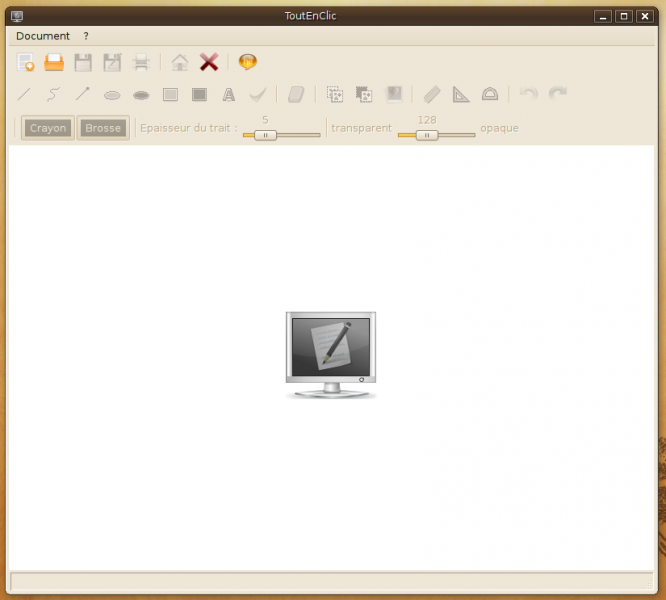The width and height of the screenshot is (666, 600).
Task: Click the redo arrow icon
Action: coord(558,93)
